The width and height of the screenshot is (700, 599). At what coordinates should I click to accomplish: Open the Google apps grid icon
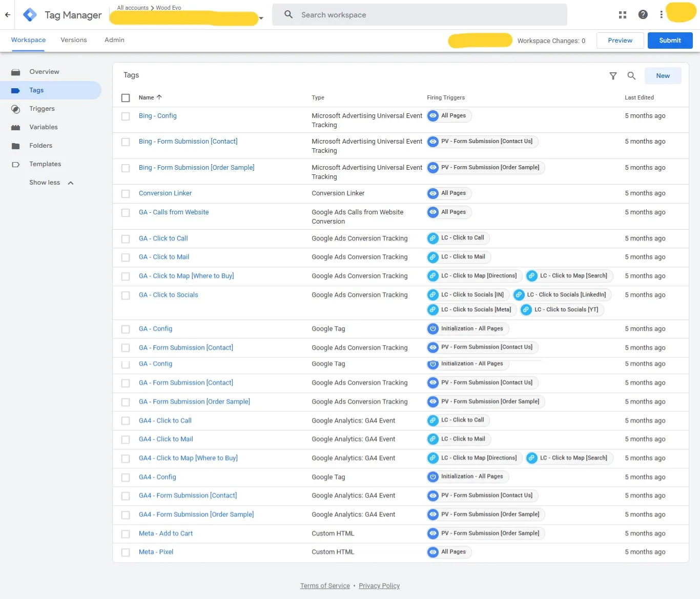click(623, 15)
